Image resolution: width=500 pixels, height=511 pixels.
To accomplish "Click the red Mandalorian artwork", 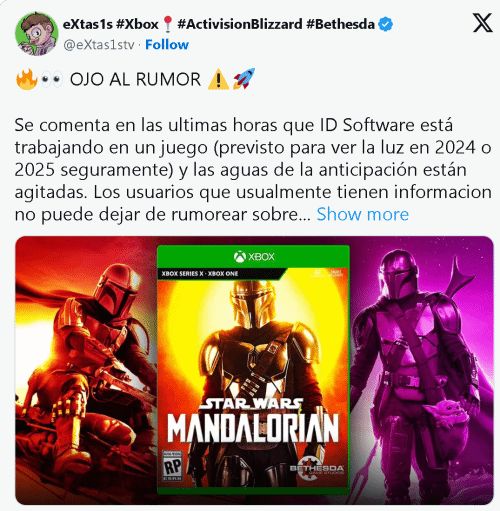I will [86, 370].
